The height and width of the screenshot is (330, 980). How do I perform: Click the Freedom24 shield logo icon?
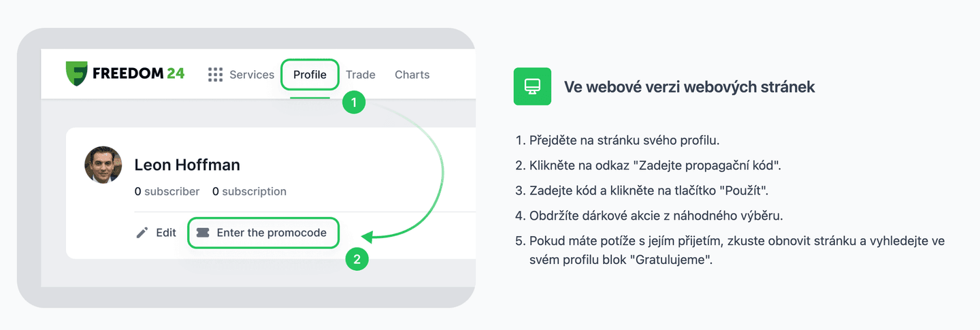(x=77, y=74)
